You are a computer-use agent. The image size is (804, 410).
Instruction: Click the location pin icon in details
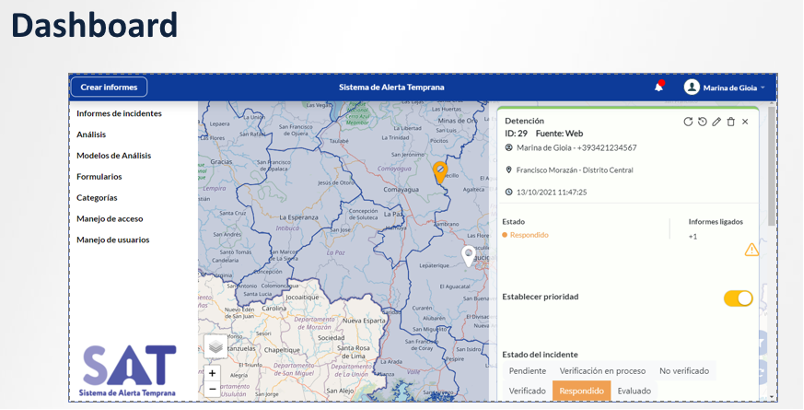click(x=509, y=170)
